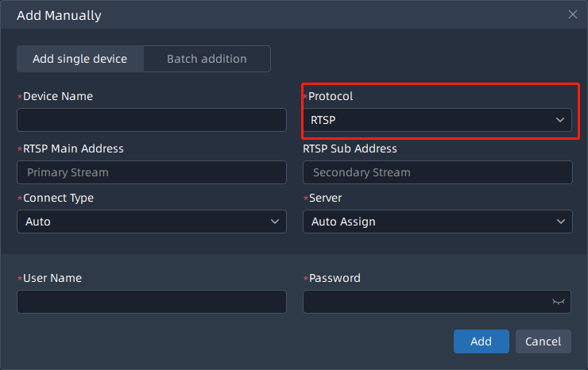Focus the User Name input box
This screenshot has height=370, width=588.
[151, 302]
